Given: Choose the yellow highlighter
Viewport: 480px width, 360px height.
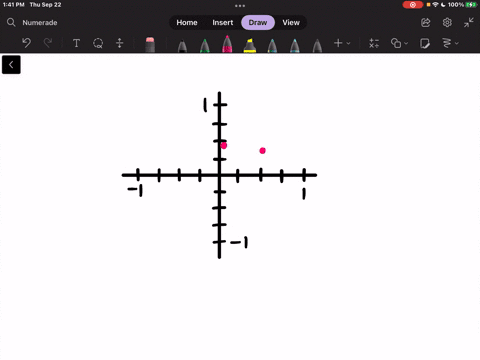Looking at the screenshot, I should click(250, 45).
